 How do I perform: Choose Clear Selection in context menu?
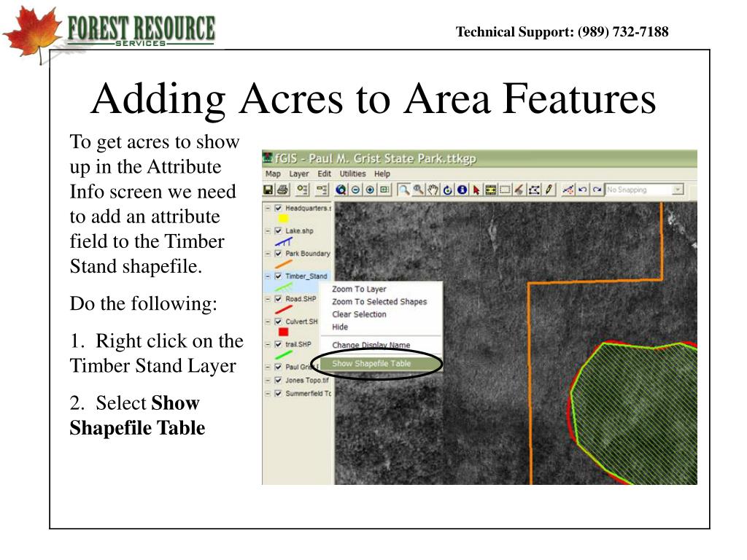381,314
